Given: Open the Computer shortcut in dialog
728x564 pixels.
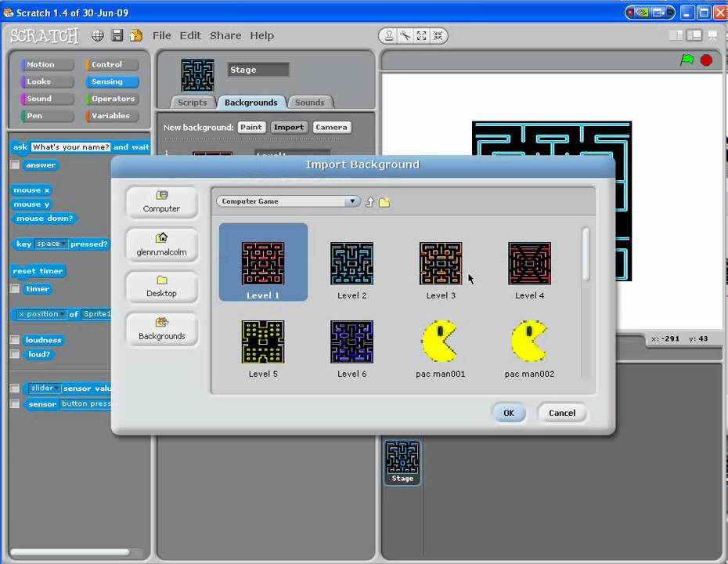Looking at the screenshot, I should click(161, 202).
